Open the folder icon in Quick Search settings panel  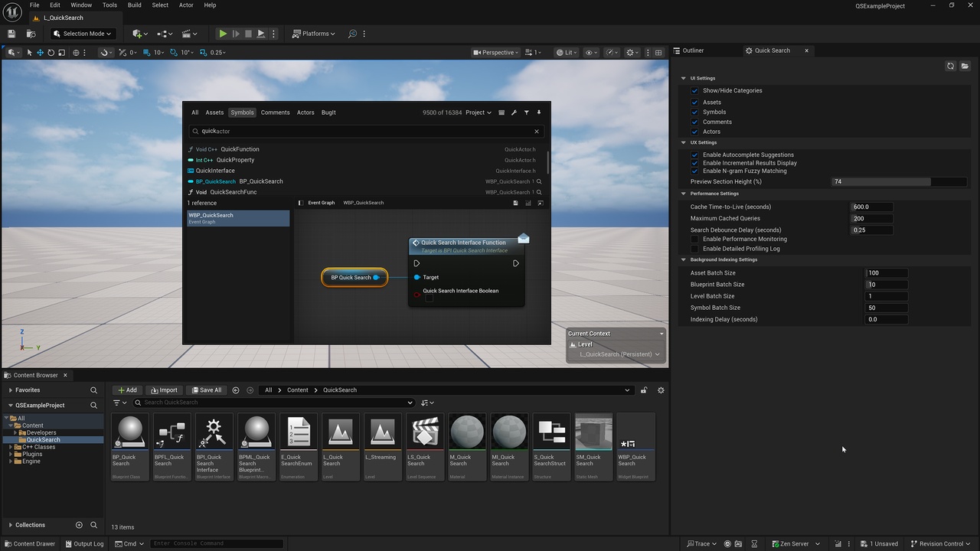965,66
